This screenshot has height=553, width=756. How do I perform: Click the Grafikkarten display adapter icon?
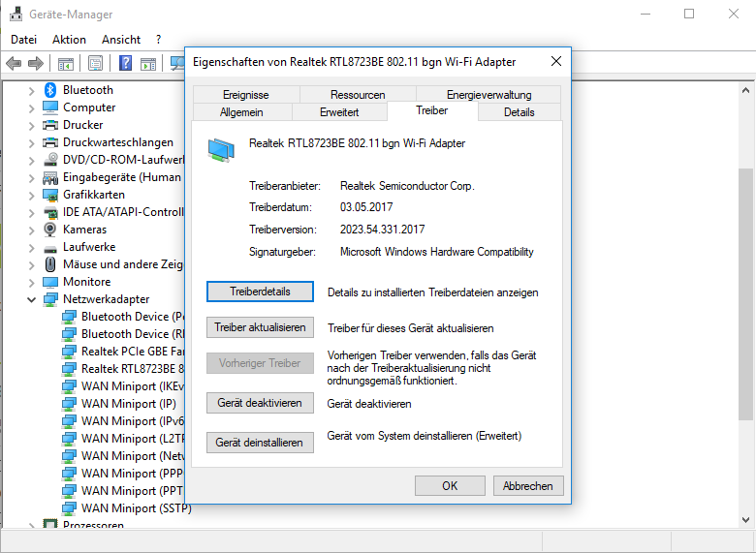click(51, 195)
